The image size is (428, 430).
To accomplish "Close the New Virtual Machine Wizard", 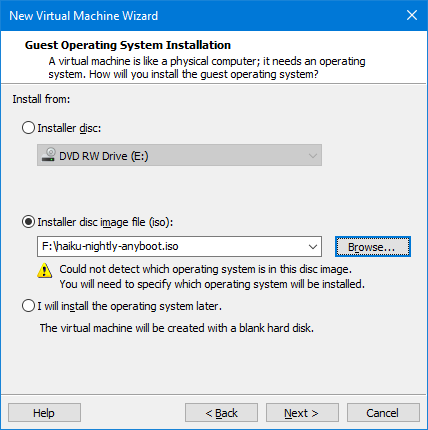I will tap(412, 15).
